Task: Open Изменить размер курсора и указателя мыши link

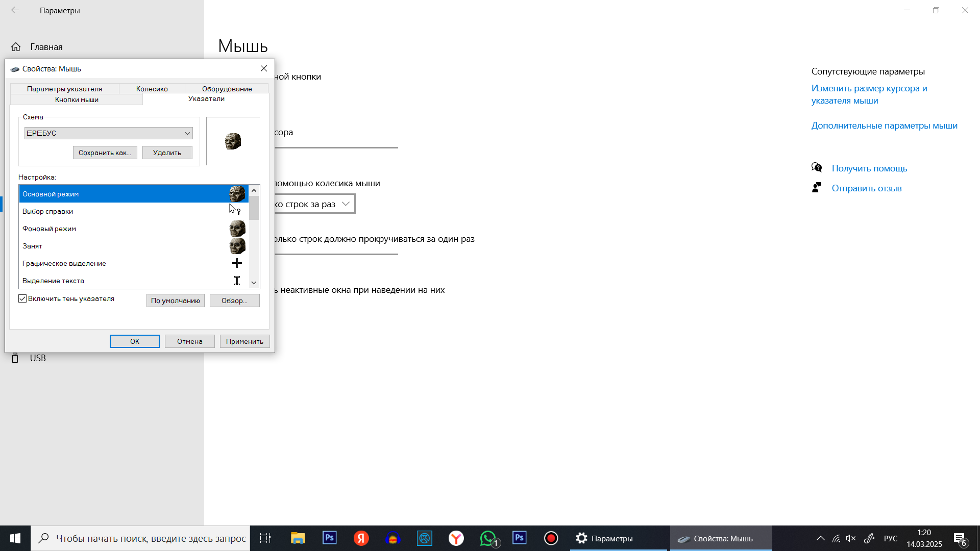Action: click(x=869, y=94)
